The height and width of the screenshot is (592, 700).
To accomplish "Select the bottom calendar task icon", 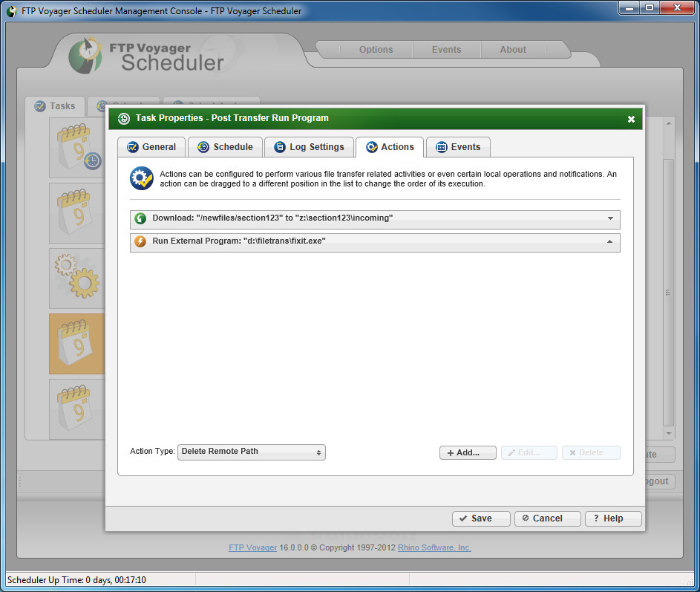I will (75, 408).
